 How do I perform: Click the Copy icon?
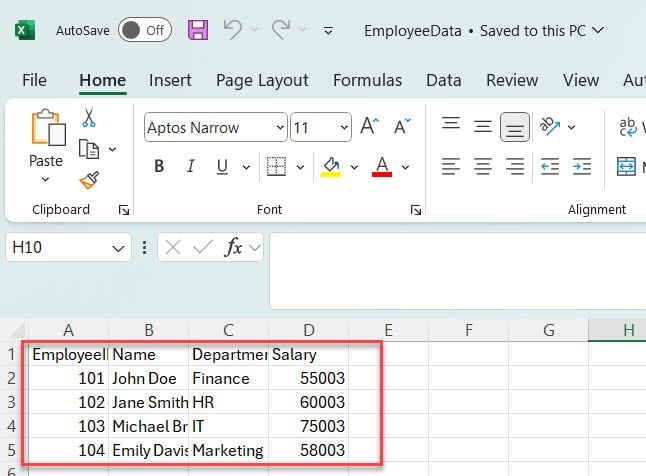click(89, 149)
